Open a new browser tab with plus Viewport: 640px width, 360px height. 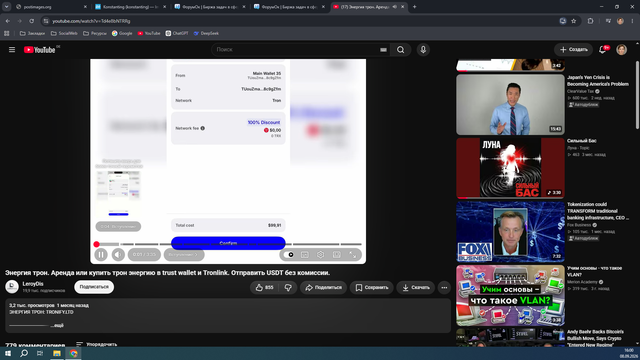[x=415, y=7]
